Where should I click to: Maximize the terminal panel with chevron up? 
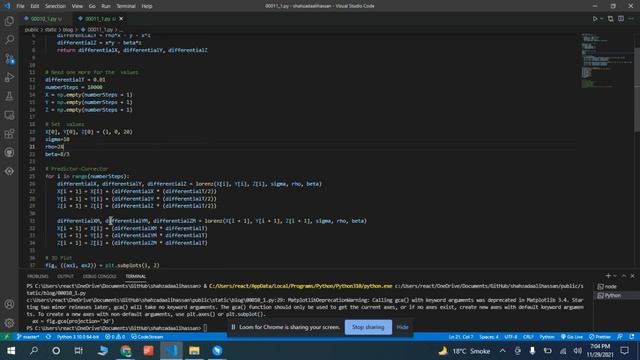click(x=624, y=276)
